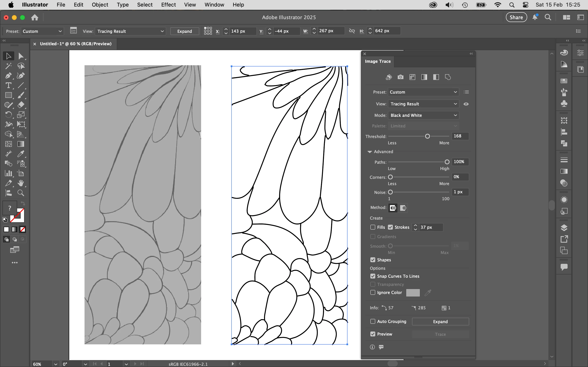Enable the Fills checkbox
588x367 pixels.
pyautogui.click(x=373, y=227)
